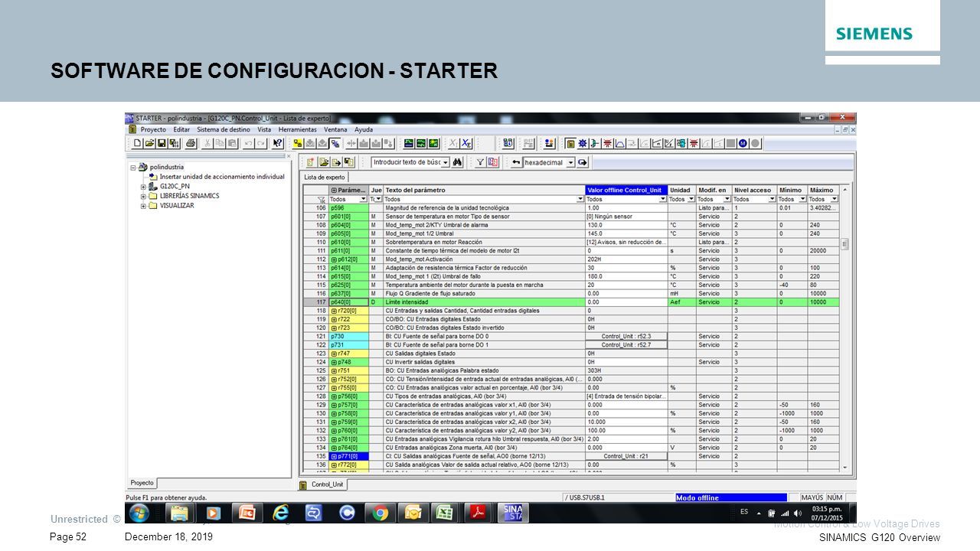The width and height of the screenshot is (980, 551).
Task: Click the search text input field
Action: [407, 162]
